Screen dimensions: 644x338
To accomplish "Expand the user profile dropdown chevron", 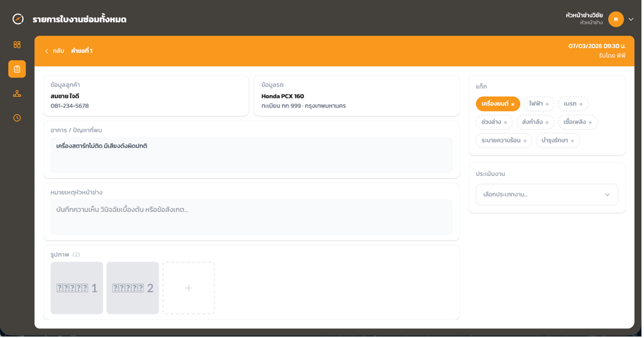I will click(x=633, y=20).
